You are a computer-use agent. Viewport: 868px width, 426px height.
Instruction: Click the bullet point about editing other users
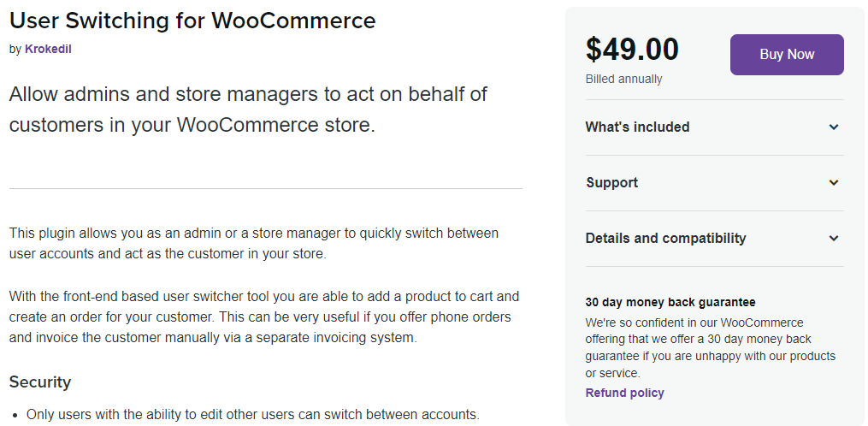click(252, 415)
